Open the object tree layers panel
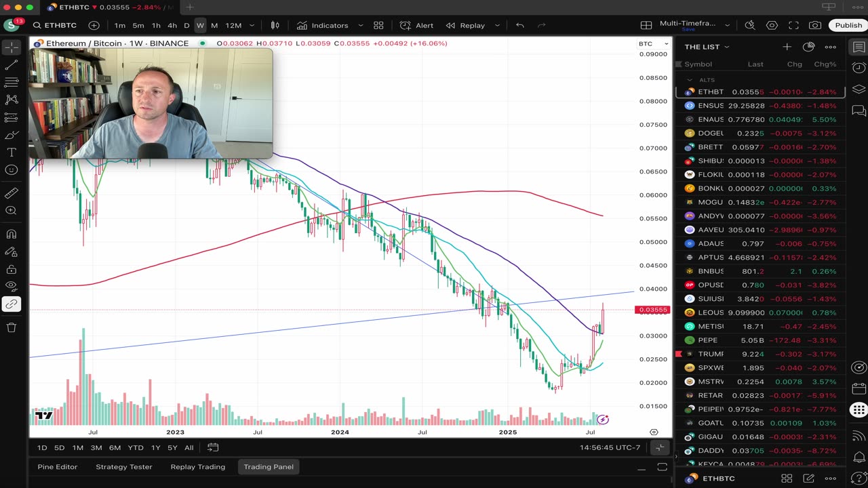 pyautogui.click(x=859, y=89)
